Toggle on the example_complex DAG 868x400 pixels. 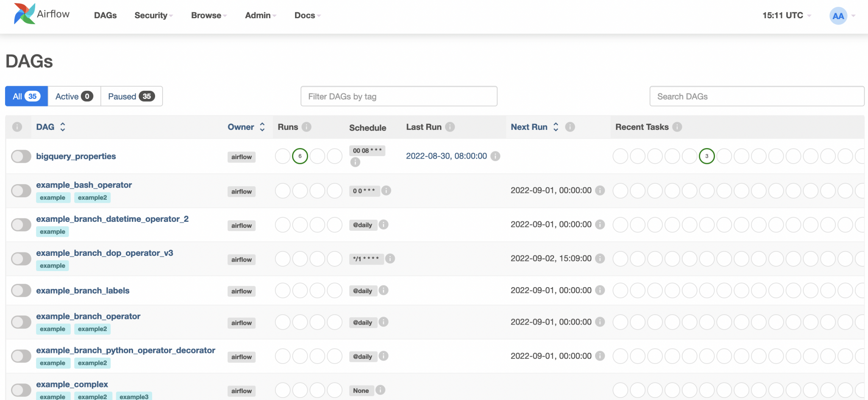[21, 389]
